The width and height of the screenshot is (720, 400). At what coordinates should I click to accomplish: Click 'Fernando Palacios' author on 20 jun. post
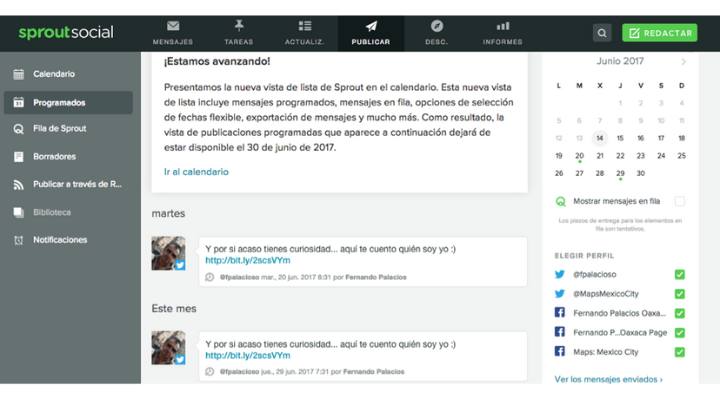pos(376,277)
